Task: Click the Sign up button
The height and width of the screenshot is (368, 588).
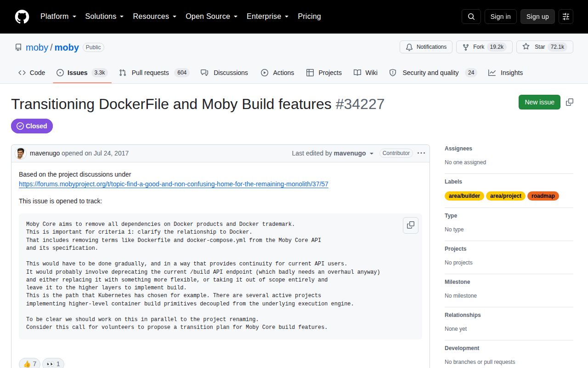Action: tap(537, 17)
